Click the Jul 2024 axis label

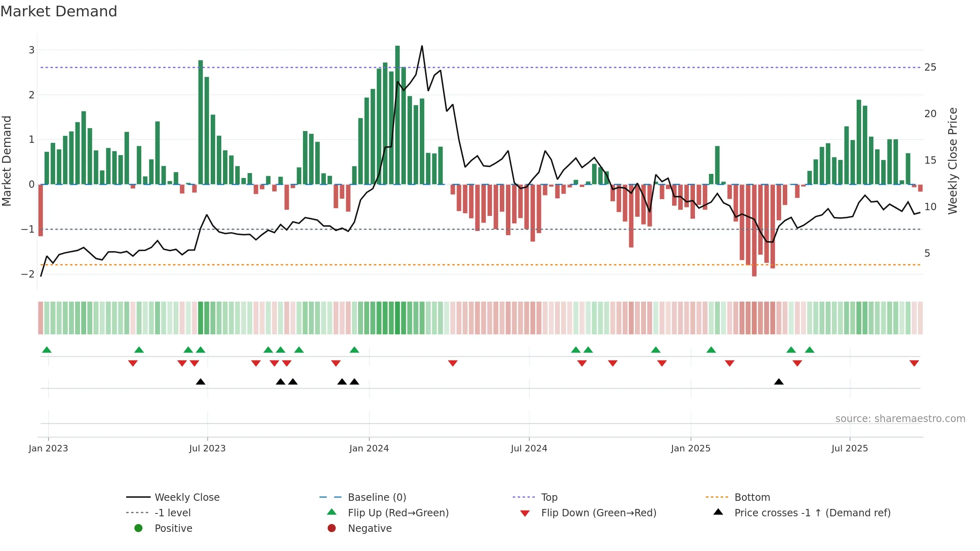coord(529,448)
